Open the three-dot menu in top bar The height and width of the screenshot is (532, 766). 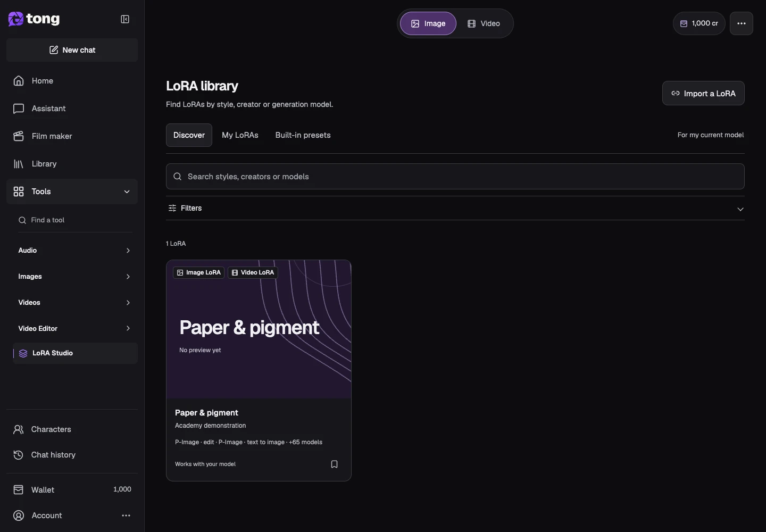pos(741,23)
